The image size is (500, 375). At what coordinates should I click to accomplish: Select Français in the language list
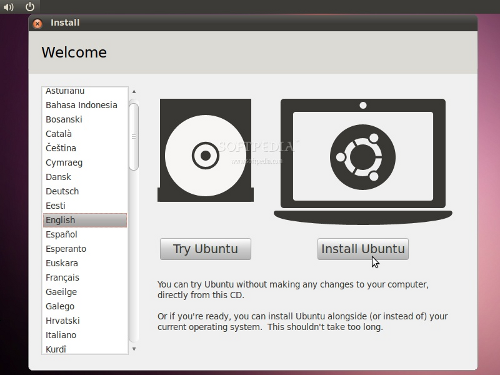pyautogui.click(x=85, y=278)
